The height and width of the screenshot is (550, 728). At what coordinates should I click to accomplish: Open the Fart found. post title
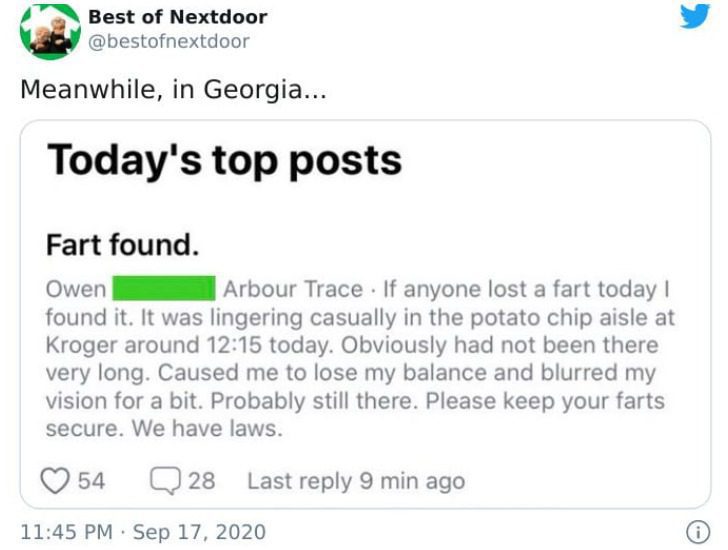[x=123, y=245]
